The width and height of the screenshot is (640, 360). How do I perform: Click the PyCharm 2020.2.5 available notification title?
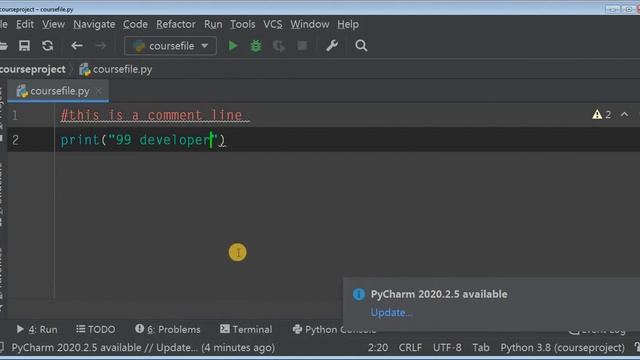439,294
